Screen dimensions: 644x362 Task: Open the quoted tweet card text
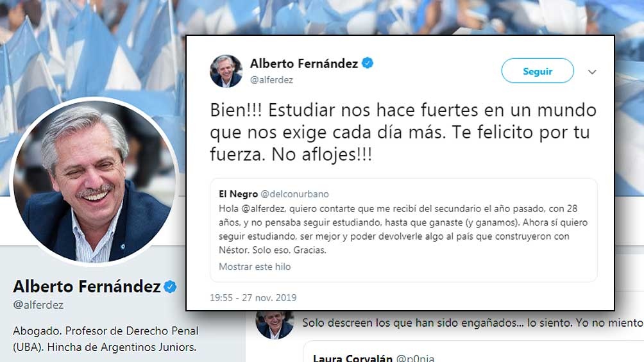click(x=403, y=229)
